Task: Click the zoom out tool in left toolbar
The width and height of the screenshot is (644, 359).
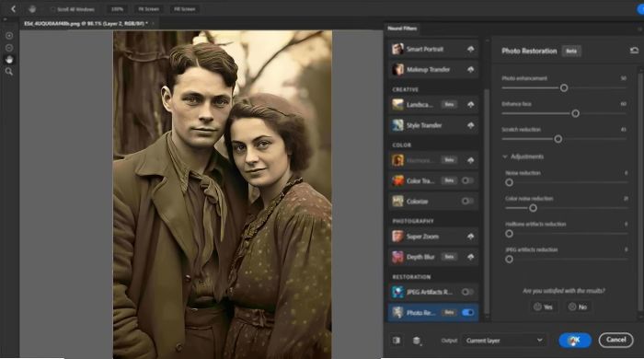Action: click(9, 48)
